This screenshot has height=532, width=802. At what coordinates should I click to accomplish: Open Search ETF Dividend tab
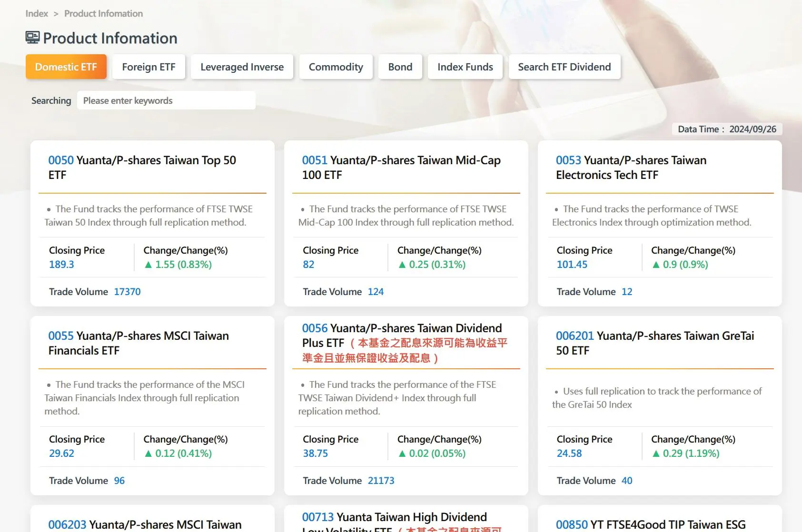click(564, 67)
